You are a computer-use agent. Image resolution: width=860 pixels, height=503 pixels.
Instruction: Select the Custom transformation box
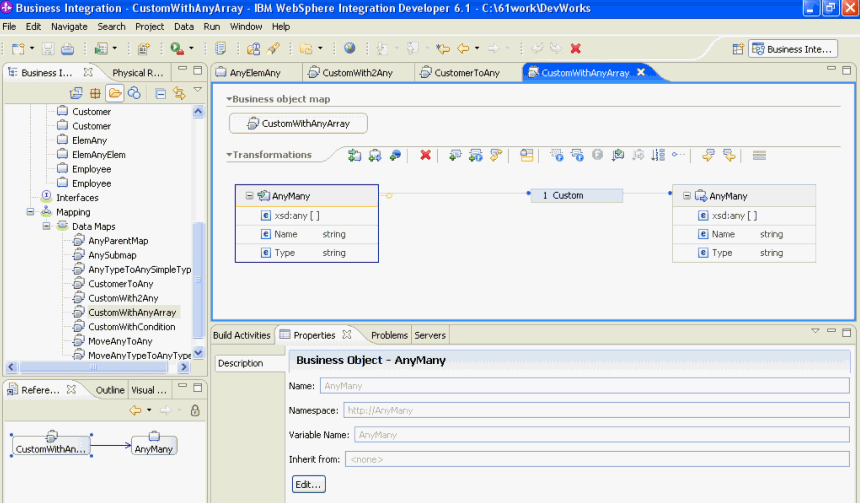tap(576, 195)
